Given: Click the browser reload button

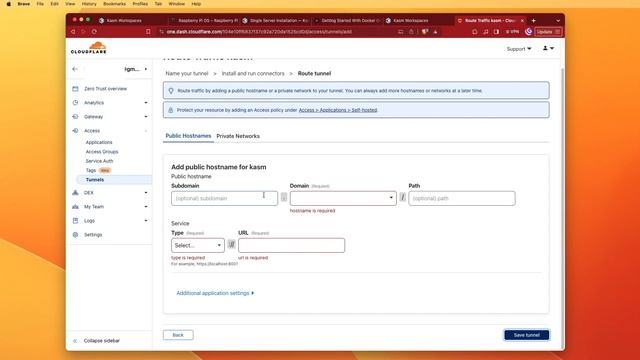Looking at the screenshot, I should pyautogui.click(x=94, y=31).
